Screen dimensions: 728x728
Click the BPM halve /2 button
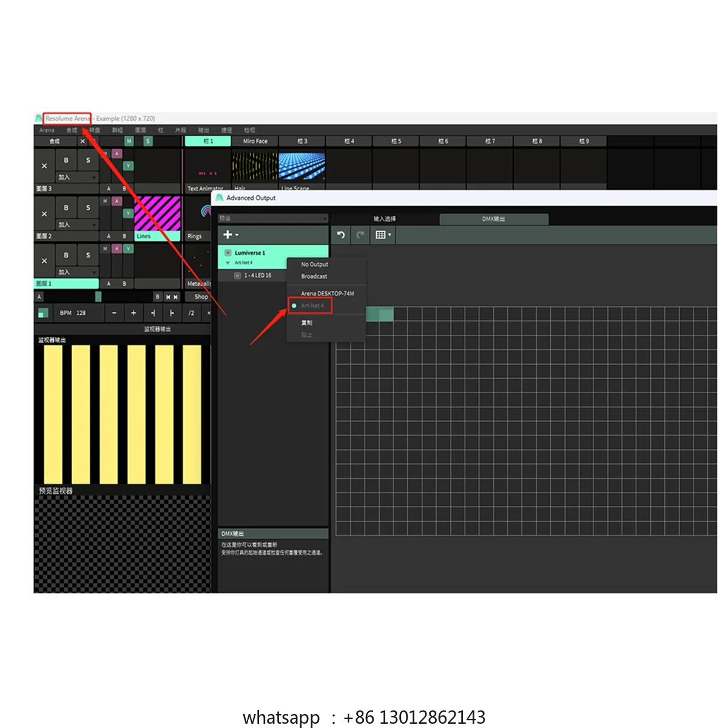191,313
